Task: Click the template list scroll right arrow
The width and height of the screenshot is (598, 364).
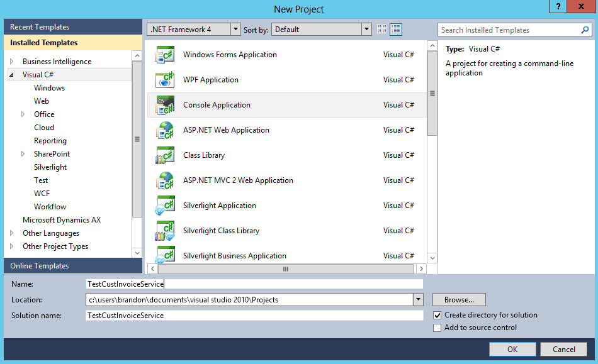Action: point(421,269)
